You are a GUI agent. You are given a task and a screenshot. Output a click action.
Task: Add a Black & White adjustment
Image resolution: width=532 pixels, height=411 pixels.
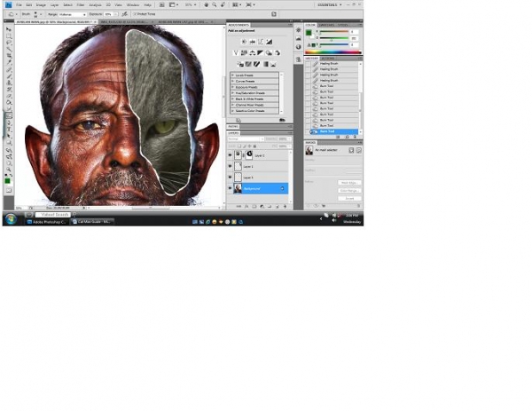pyautogui.click(x=261, y=53)
